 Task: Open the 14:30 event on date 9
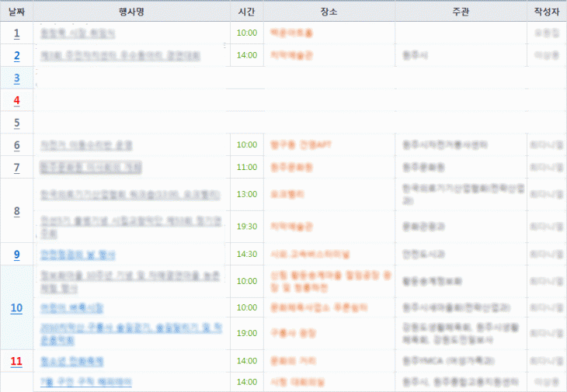[77, 254]
